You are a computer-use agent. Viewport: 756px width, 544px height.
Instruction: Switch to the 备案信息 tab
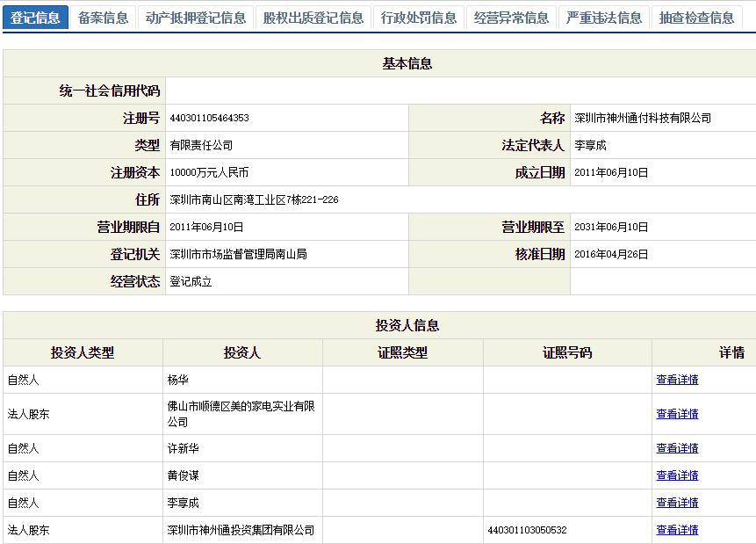[x=105, y=17]
